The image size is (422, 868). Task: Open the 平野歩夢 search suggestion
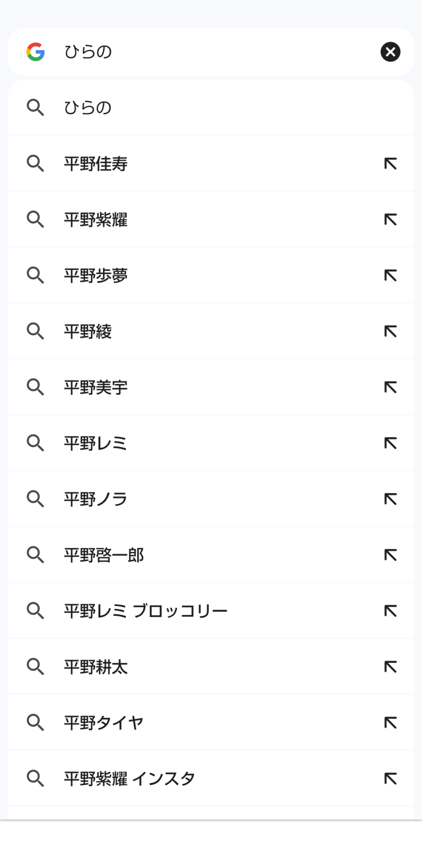pyautogui.click(x=96, y=276)
